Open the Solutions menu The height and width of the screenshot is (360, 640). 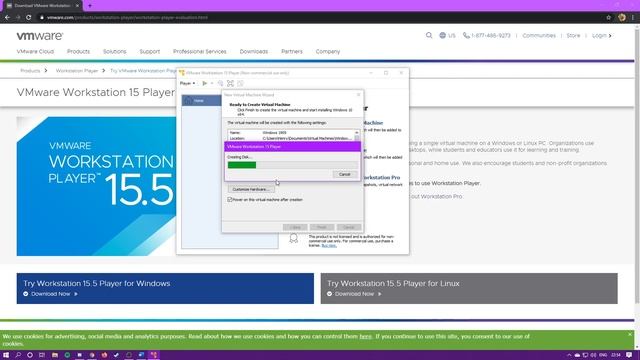(115, 51)
